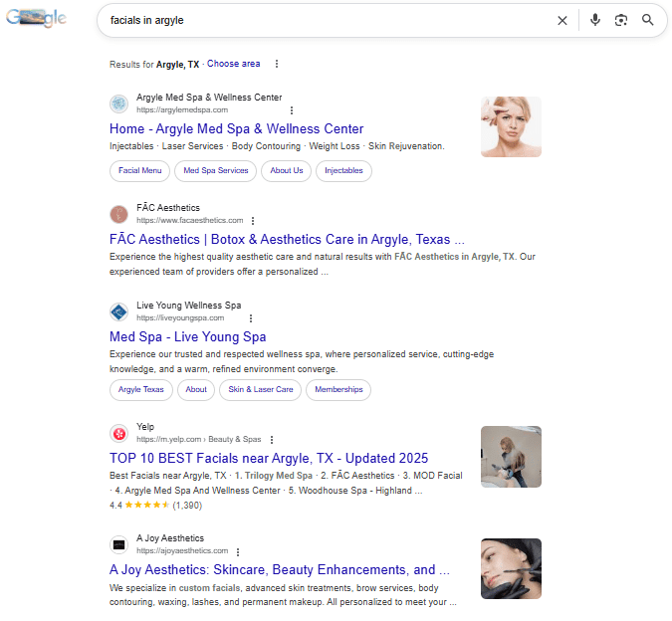Click the Injectables chip
Viewport: 672px width, 621px height.
pyautogui.click(x=343, y=171)
